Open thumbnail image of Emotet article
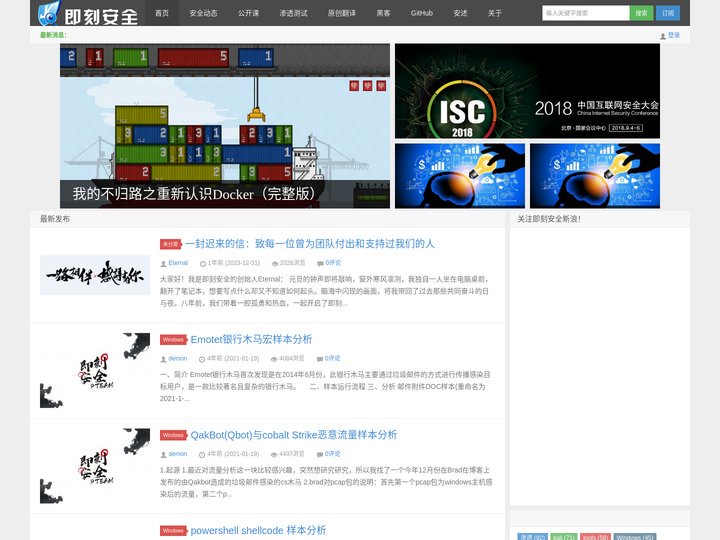Viewport: 720px width, 540px height. (x=95, y=370)
